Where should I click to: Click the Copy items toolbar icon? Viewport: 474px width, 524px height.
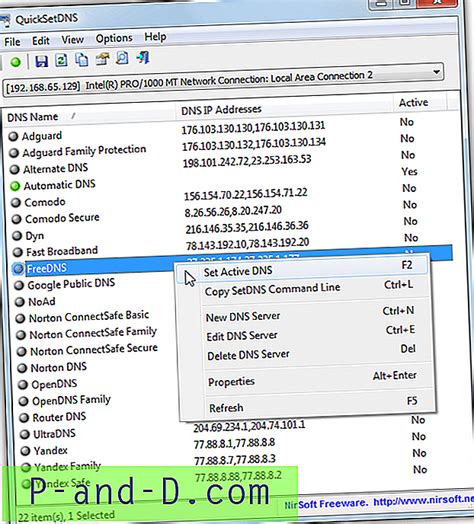82,59
